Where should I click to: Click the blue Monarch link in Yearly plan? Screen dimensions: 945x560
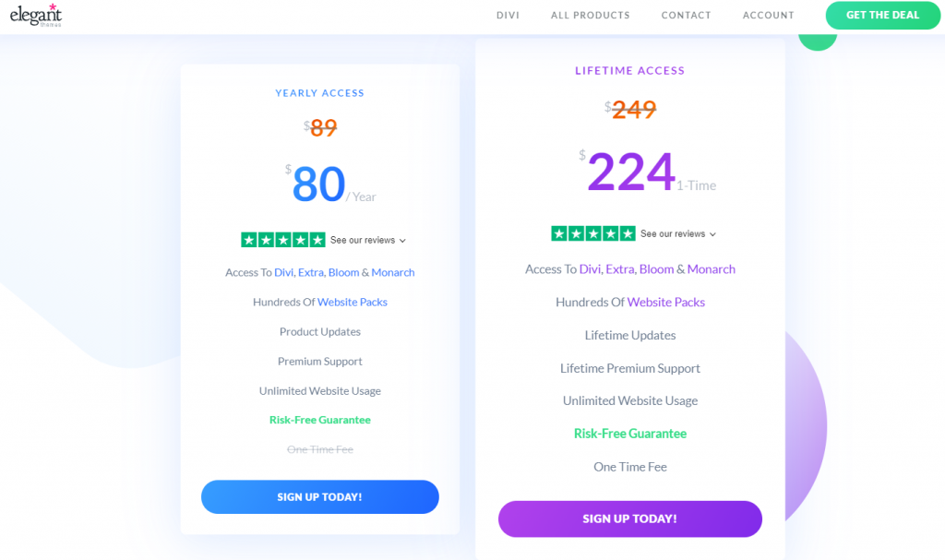393,272
